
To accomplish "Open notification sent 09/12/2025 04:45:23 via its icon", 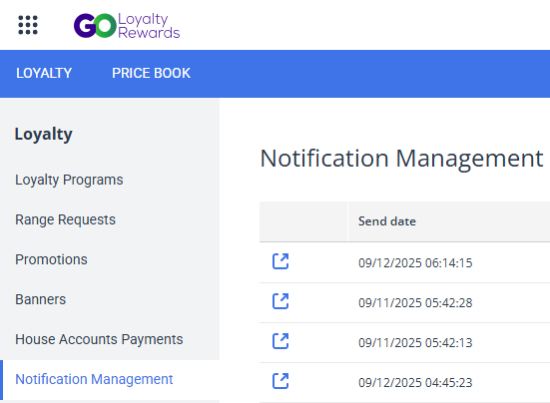I will pos(281,382).
